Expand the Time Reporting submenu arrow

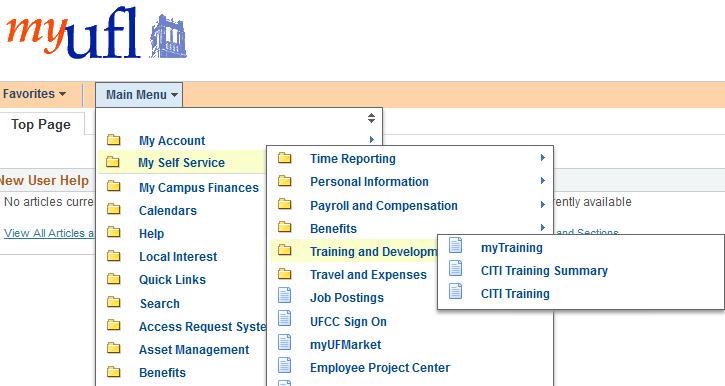[543, 158]
